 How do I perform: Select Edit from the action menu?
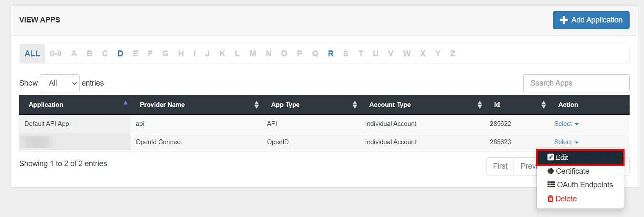pos(580,157)
